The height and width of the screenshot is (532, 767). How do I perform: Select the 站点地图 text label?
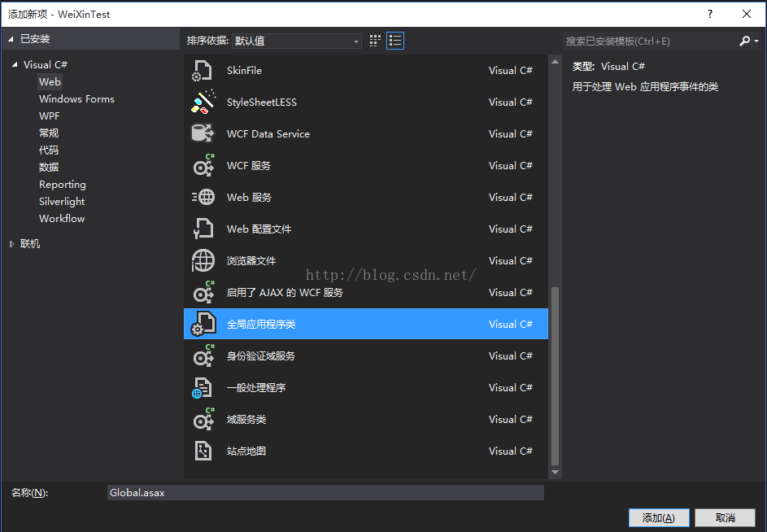pos(246,451)
